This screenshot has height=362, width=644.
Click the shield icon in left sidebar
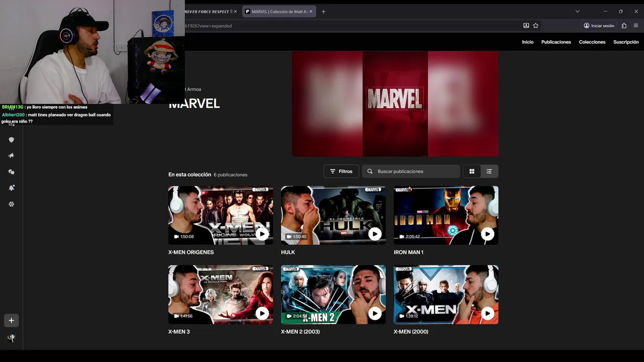[x=11, y=140]
